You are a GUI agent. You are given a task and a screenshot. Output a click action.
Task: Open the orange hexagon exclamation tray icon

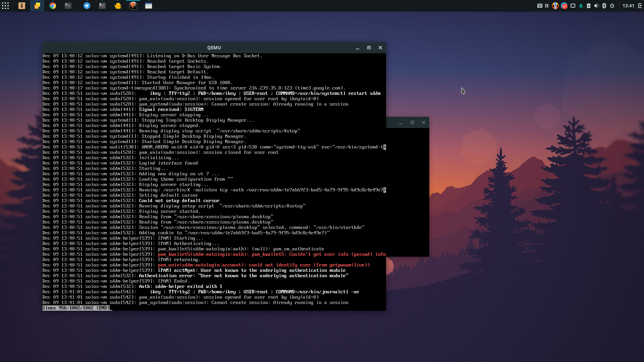[555, 6]
